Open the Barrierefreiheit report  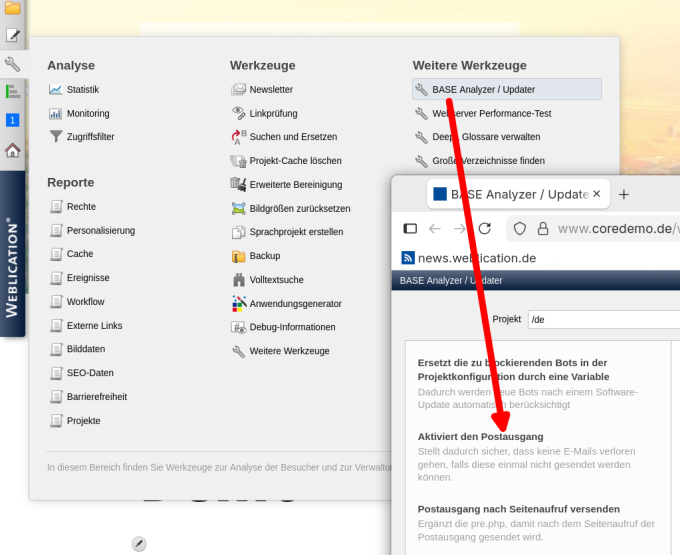[x=96, y=397]
